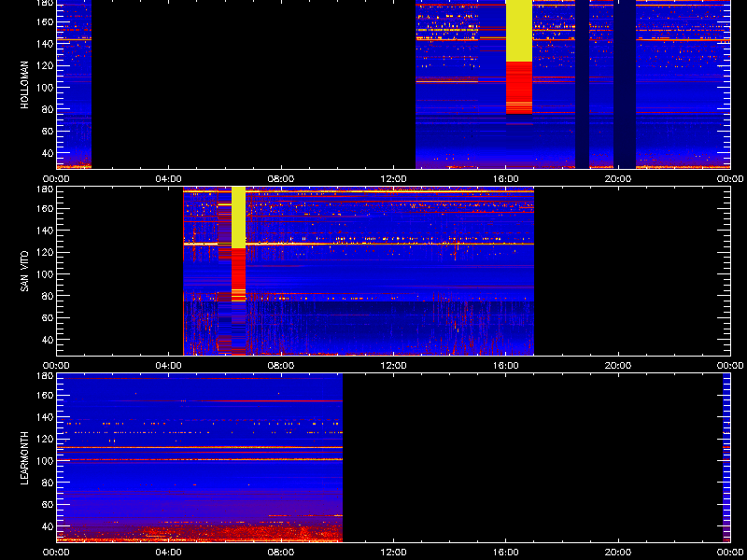
Task: Click frequency label 140 on Holloman axis
Action: pyautogui.click(x=44, y=44)
